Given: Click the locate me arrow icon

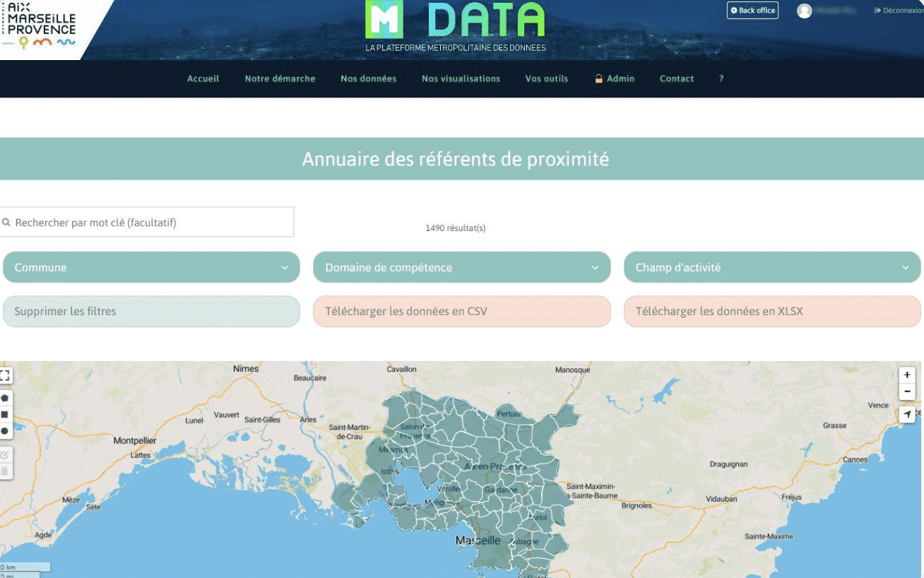Looking at the screenshot, I should (x=907, y=415).
